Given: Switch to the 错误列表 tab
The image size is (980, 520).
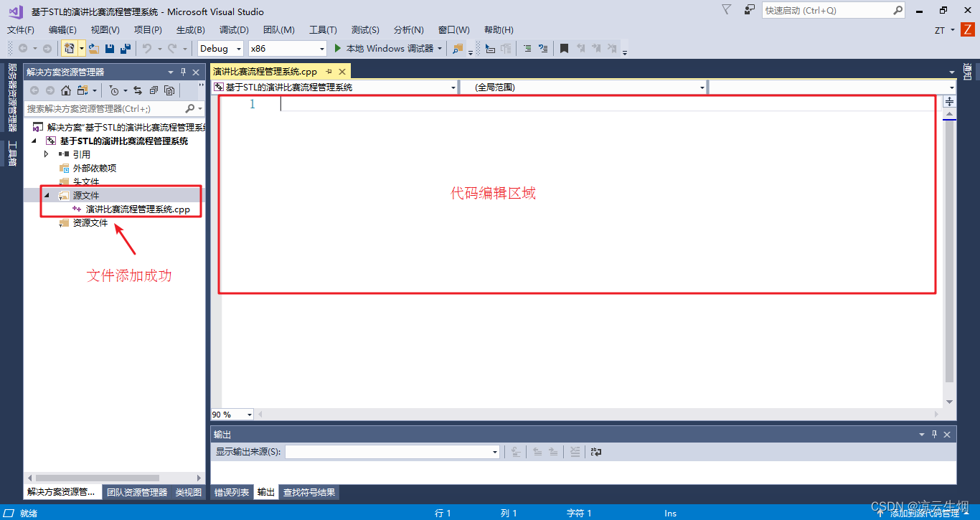Looking at the screenshot, I should pos(231,492).
